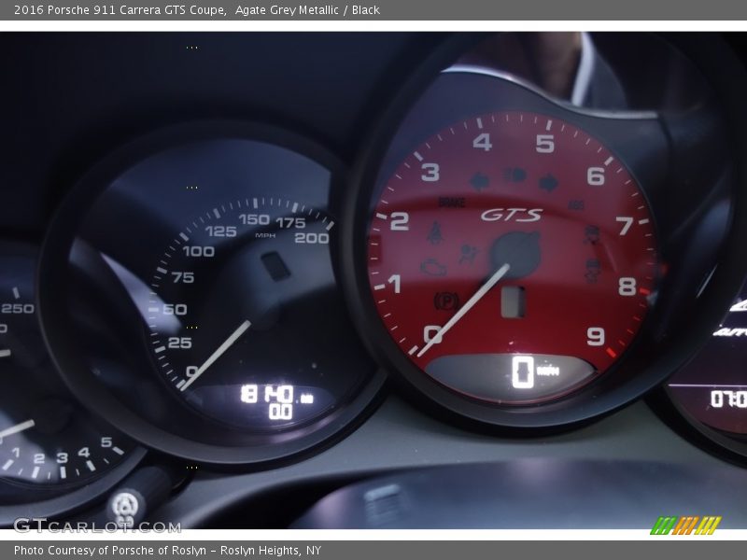747x560 pixels.
Task: Click the odometer display reading 8140
Action: (x=267, y=394)
